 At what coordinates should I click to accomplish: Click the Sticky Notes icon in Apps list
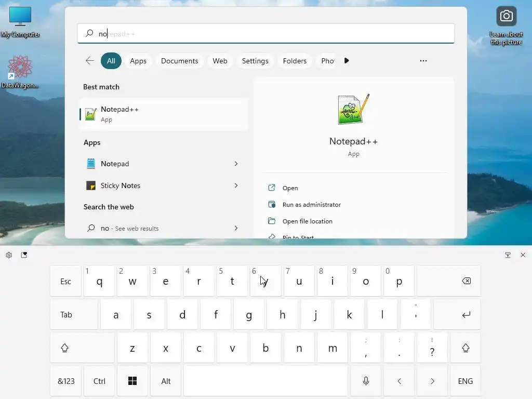90,185
